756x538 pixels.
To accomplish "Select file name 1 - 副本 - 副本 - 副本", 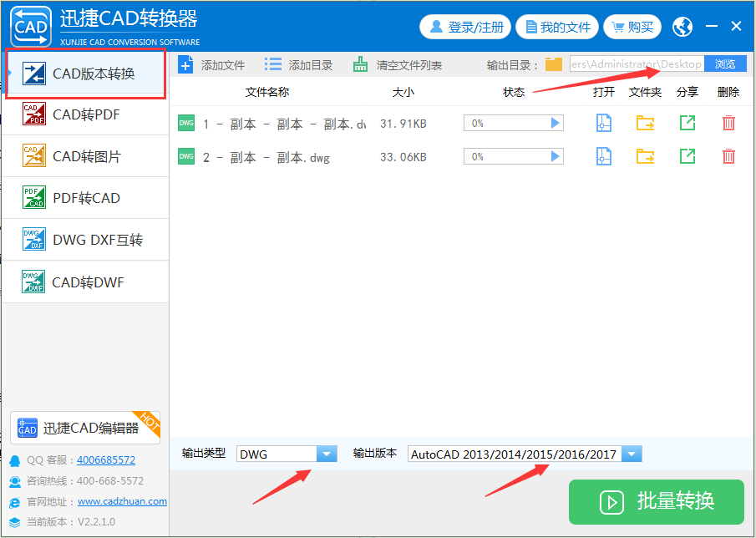I will (284, 124).
